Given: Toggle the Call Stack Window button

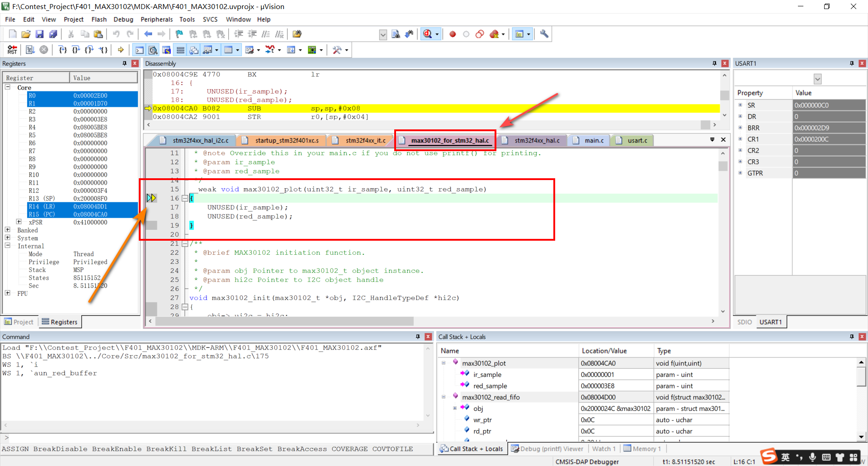Looking at the screenshot, I should click(x=194, y=50).
